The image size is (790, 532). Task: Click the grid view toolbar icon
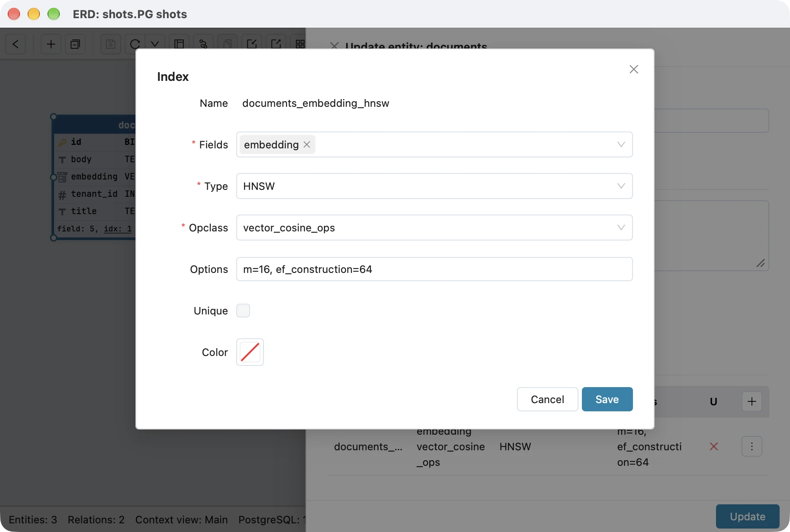point(299,44)
